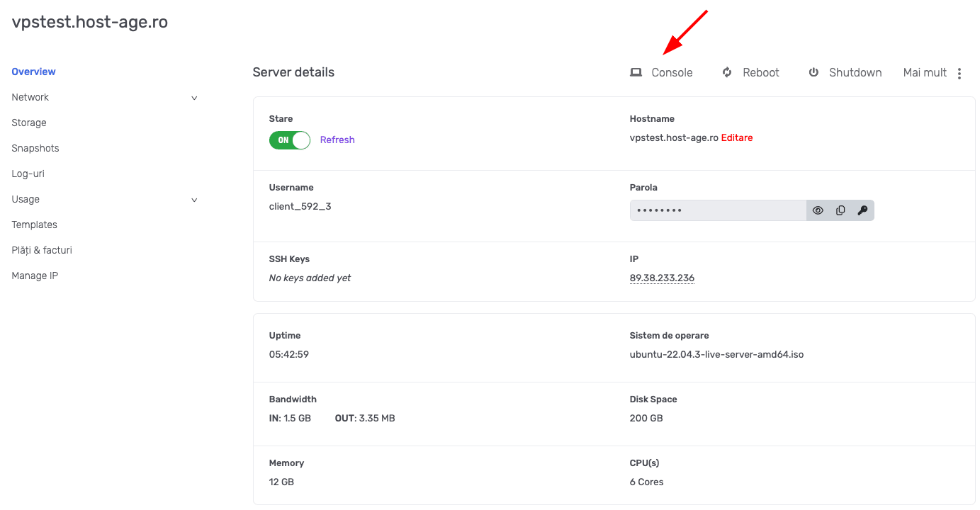
Task: Click the Console laptop icon
Action: tap(636, 72)
